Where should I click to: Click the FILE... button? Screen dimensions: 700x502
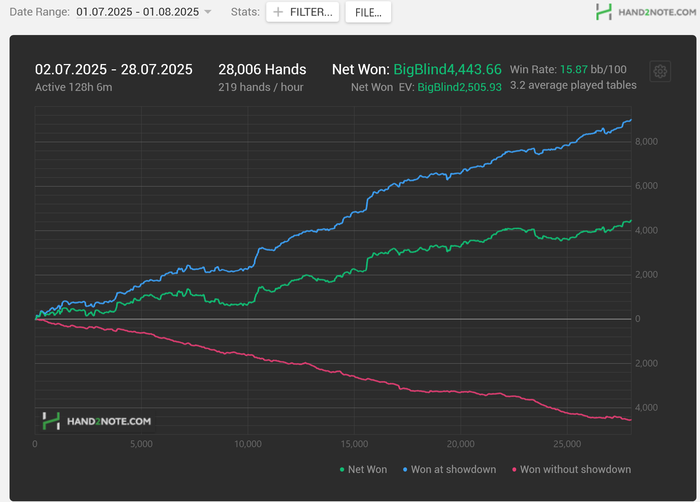tap(368, 12)
